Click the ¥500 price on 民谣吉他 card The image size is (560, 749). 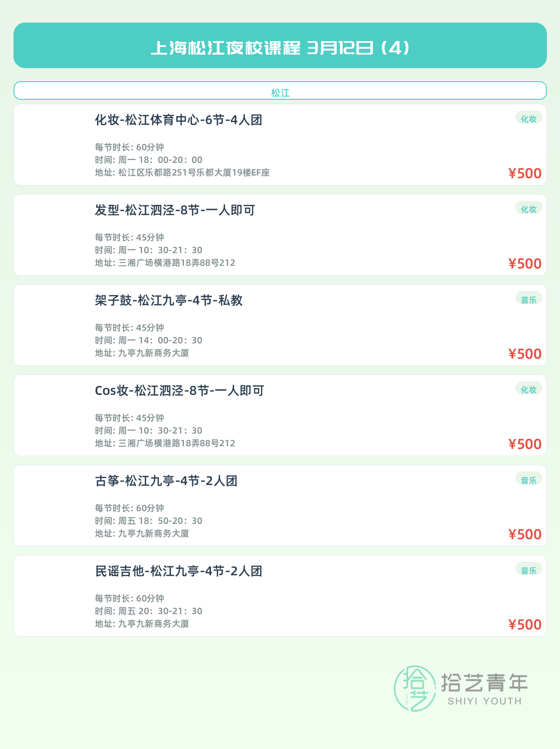pyautogui.click(x=525, y=624)
